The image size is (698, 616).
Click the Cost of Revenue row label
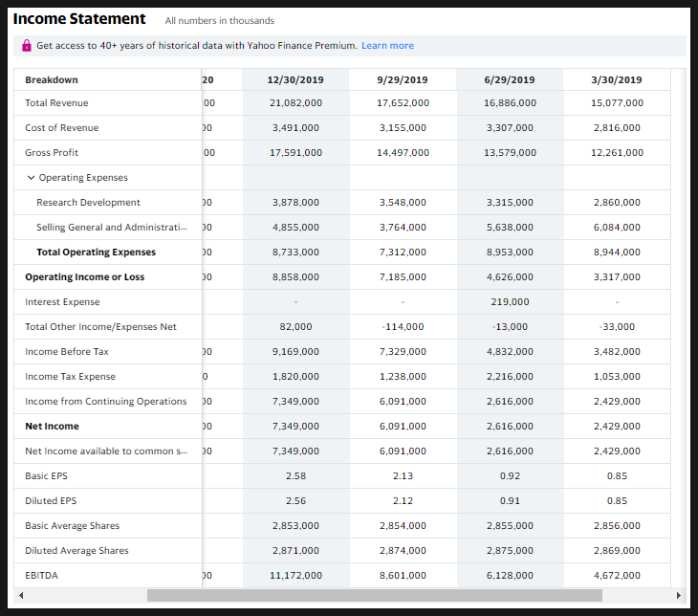(x=62, y=128)
